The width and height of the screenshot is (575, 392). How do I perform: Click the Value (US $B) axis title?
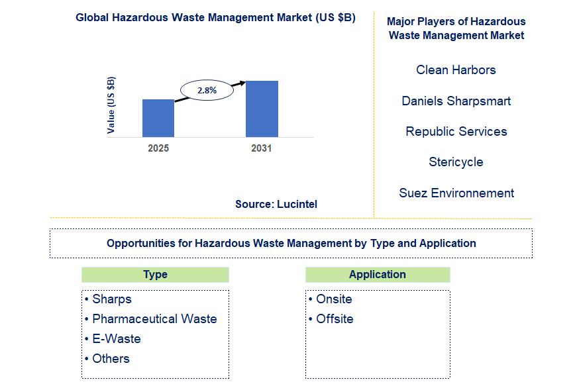[x=111, y=105]
